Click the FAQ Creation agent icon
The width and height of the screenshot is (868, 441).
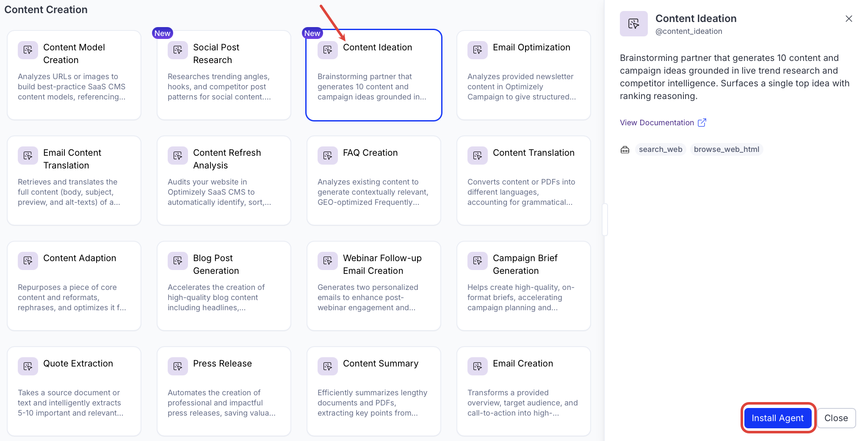(328, 156)
